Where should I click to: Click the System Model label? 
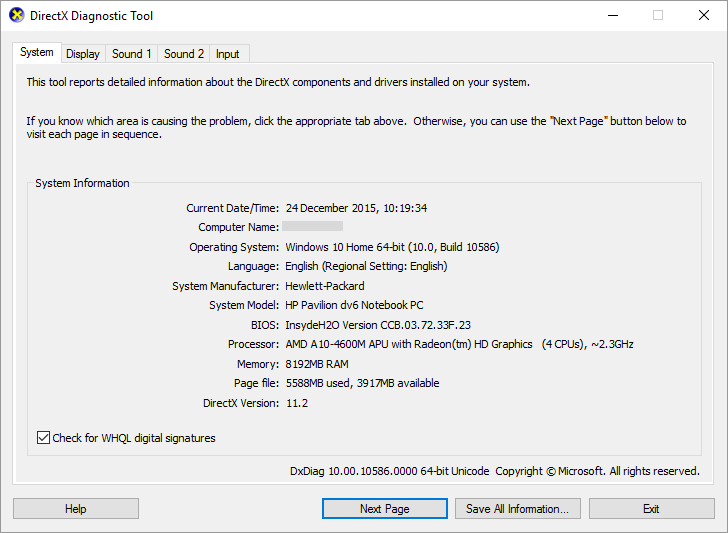coord(244,305)
